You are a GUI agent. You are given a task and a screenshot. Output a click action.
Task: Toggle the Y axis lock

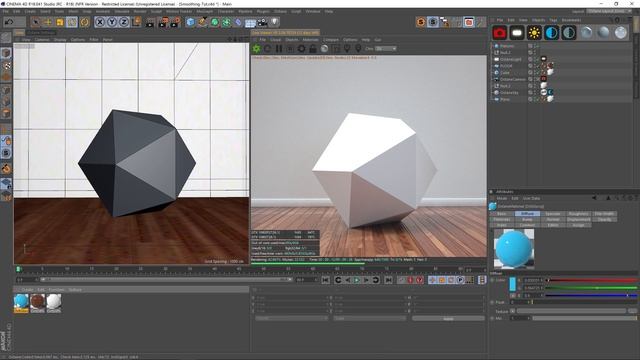pyautogui.click(x=112, y=22)
